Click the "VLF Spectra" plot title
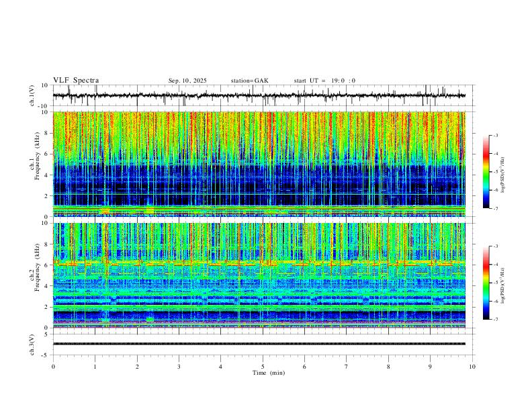532x411 pixels. [76, 81]
